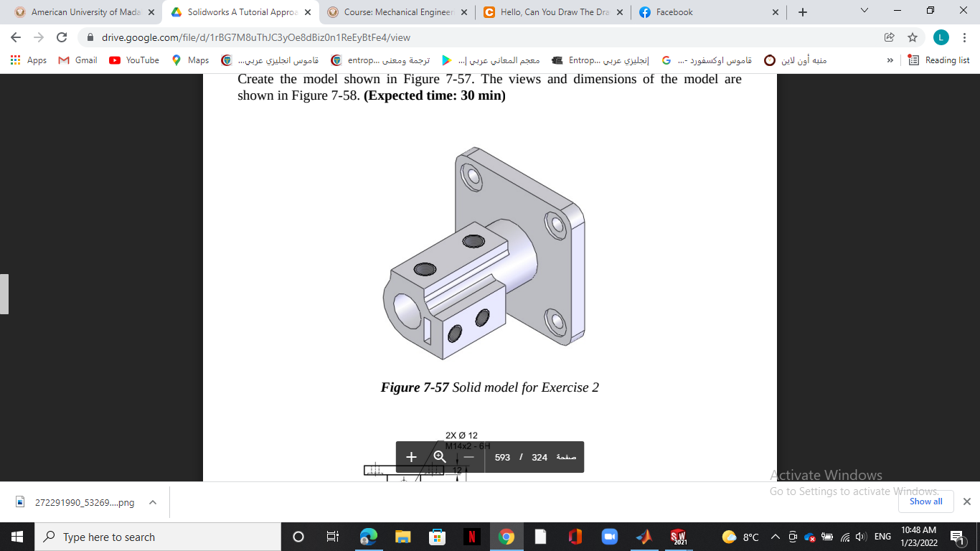The width and height of the screenshot is (980, 551).
Task: Open the Chrome three-dot menu
Action: tap(966, 37)
